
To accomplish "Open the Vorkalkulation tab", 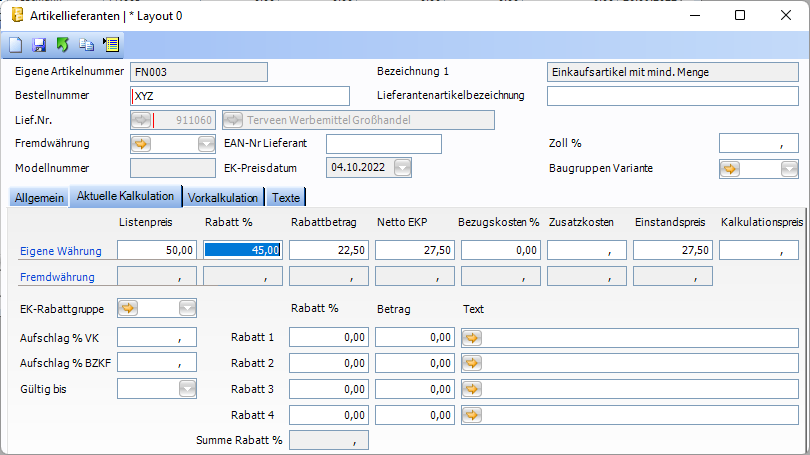I will (x=224, y=197).
